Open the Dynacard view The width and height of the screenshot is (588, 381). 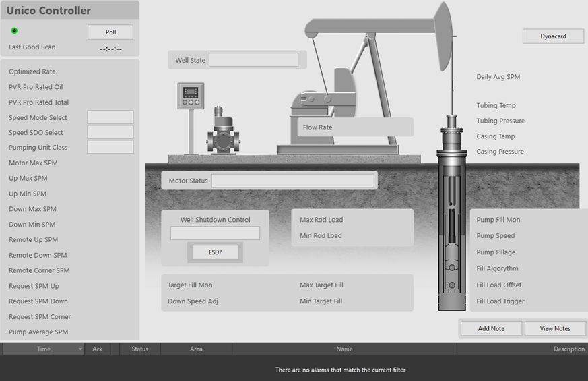(x=553, y=36)
